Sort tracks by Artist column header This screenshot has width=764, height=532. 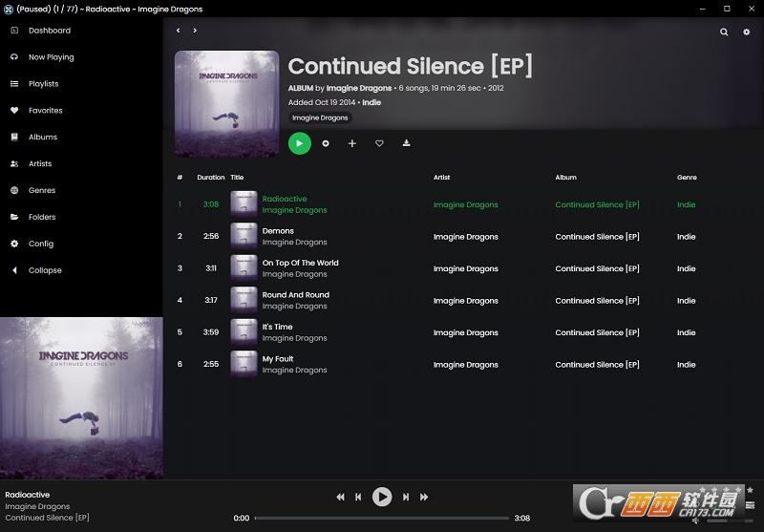[x=442, y=178]
